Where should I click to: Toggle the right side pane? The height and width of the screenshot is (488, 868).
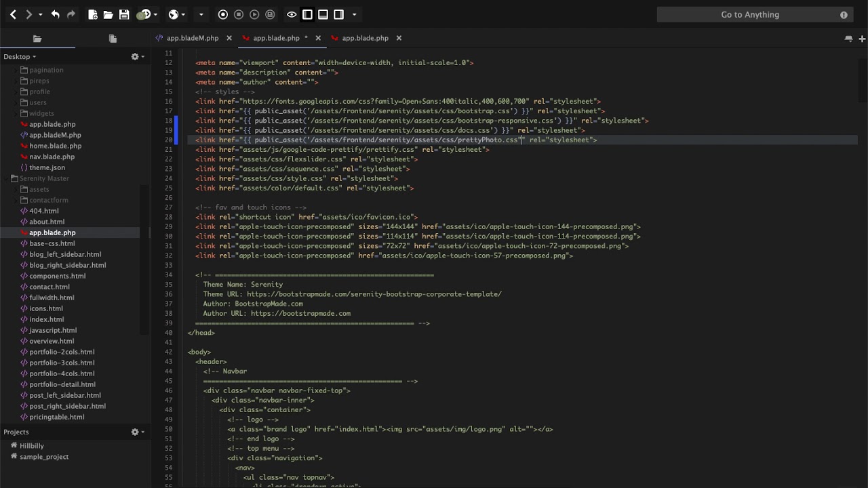pos(338,14)
